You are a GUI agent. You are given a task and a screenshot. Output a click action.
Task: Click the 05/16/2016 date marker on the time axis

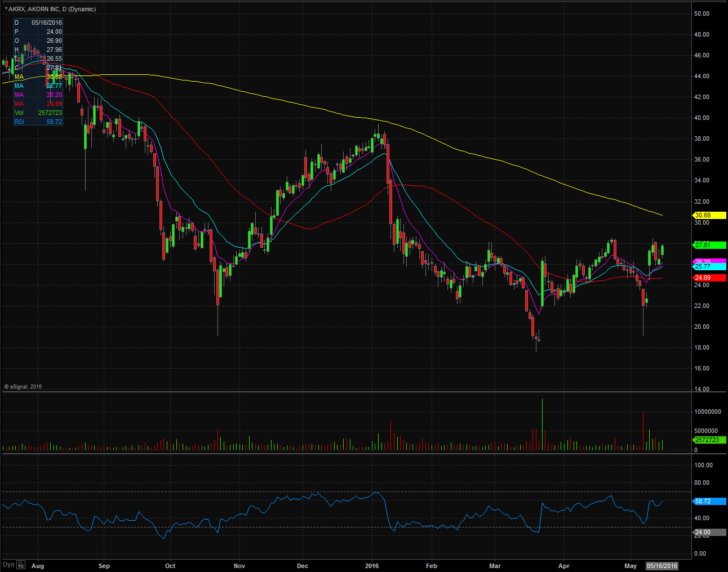(662, 566)
